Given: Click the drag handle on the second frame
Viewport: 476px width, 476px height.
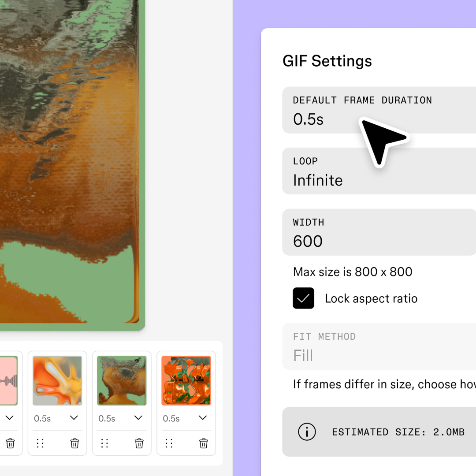Looking at the screenshot, I should pos(40,443).
